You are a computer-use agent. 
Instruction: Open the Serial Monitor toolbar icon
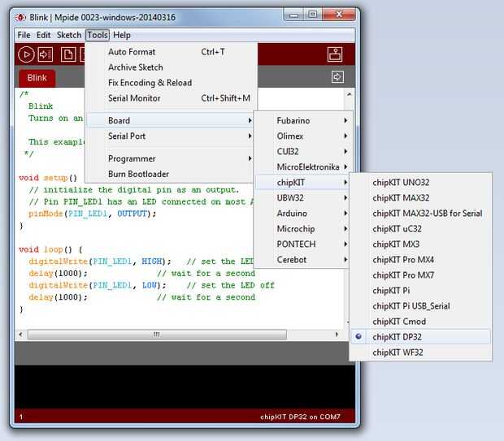[335, 54]
